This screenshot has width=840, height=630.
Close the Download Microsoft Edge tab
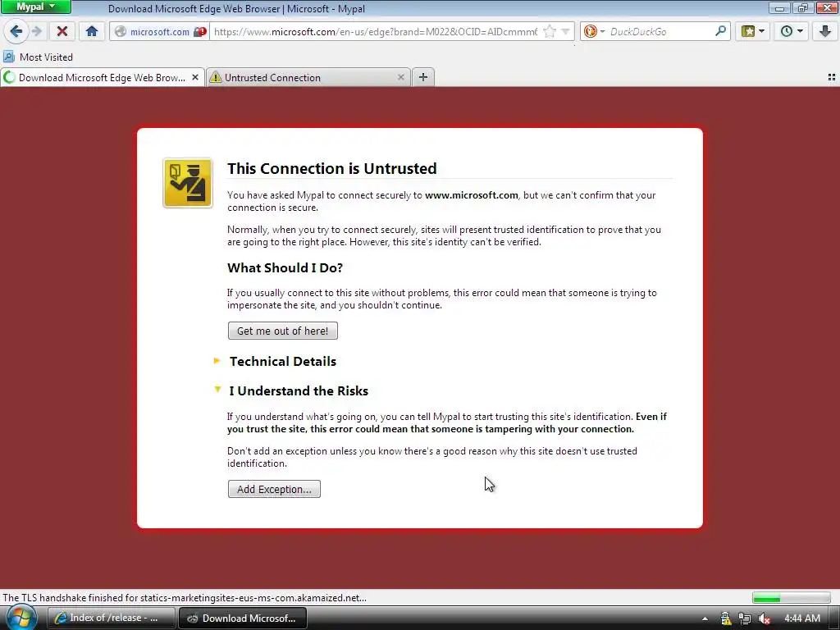click(x=195, y=78)
